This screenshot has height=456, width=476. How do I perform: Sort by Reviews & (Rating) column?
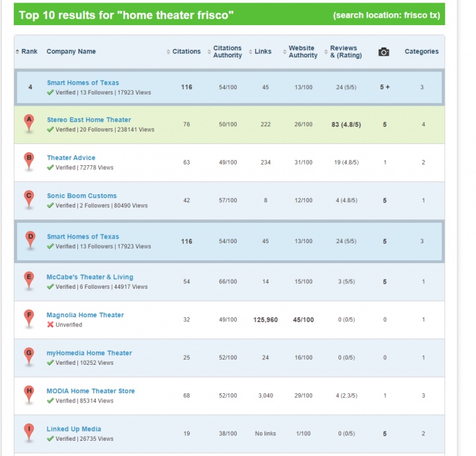[x=343, y=52]
